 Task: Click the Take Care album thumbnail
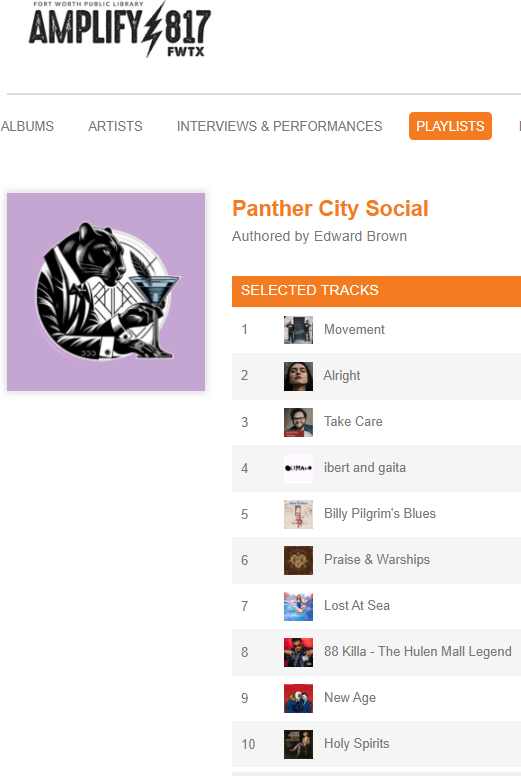[x=298, y=422]
